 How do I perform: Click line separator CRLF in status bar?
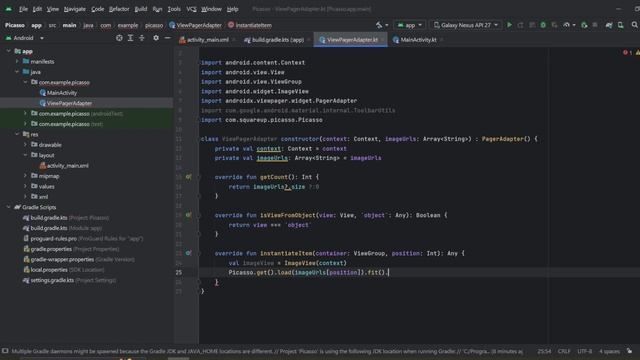(x=564, y=351)
